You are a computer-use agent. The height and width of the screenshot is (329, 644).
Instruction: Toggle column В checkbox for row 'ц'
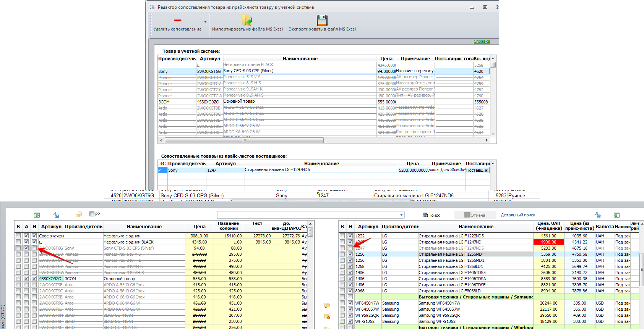click(18, 242)
